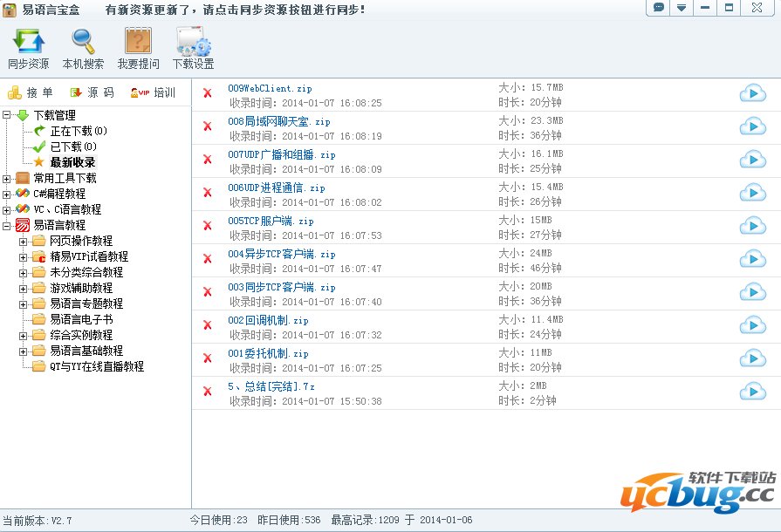The width and height of the screenshot is (781, 532).
Task: Switch to the 源码 tab
Action: (x=92, y=92)
